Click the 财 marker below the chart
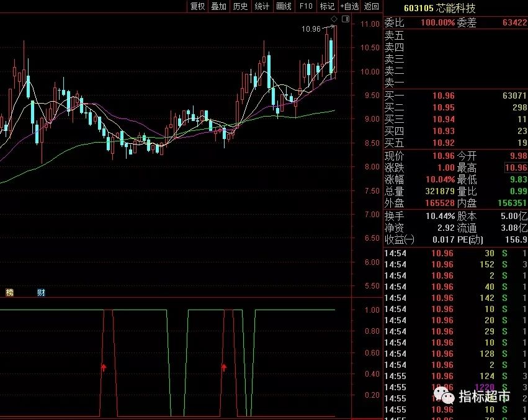528x420 pixels. (x=41, y=292)
